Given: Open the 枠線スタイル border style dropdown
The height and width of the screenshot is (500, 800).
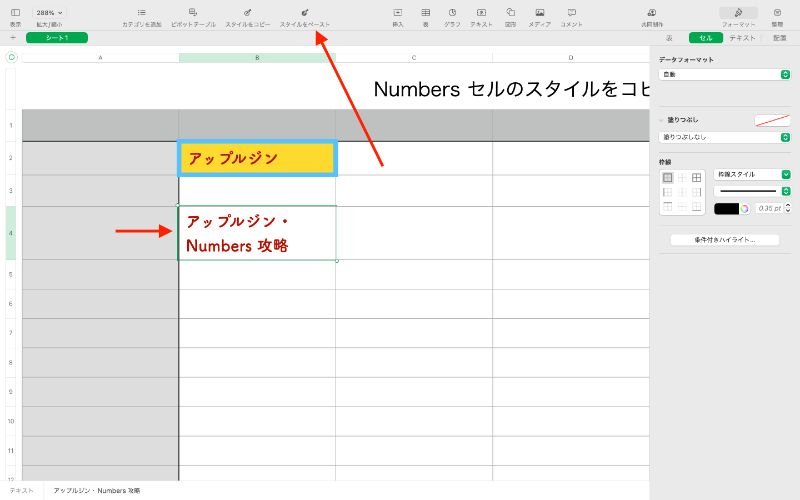Looking at the screenshot, I should pos(752,174).
